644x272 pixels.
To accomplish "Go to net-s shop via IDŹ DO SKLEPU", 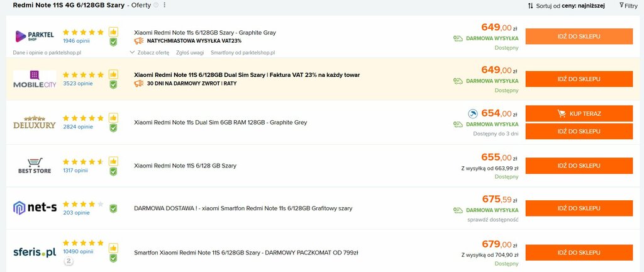I will 579,208.
